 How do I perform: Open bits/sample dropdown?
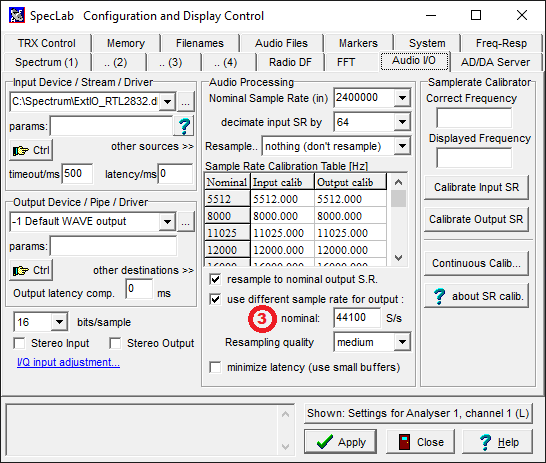(x=59, y=322)
